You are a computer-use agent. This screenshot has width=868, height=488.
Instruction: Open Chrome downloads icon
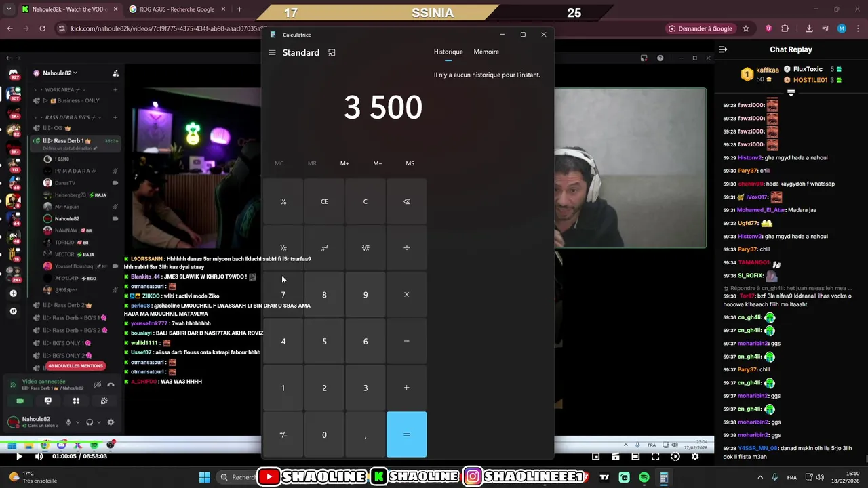tap(809, 28)
